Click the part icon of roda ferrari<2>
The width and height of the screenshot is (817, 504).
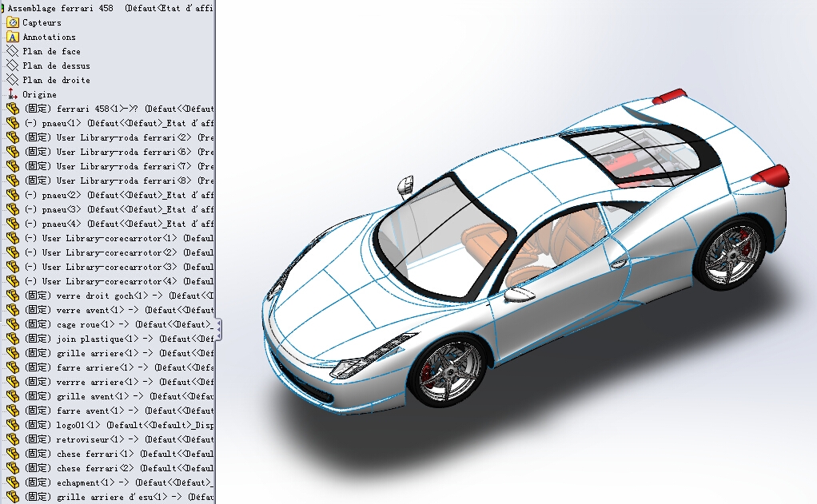[x=13, y=137]
